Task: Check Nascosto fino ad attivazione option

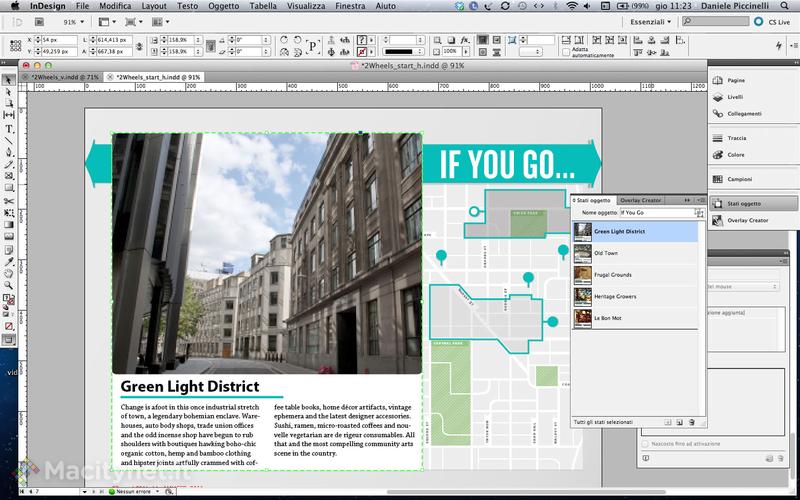Action: coord(645,443)
